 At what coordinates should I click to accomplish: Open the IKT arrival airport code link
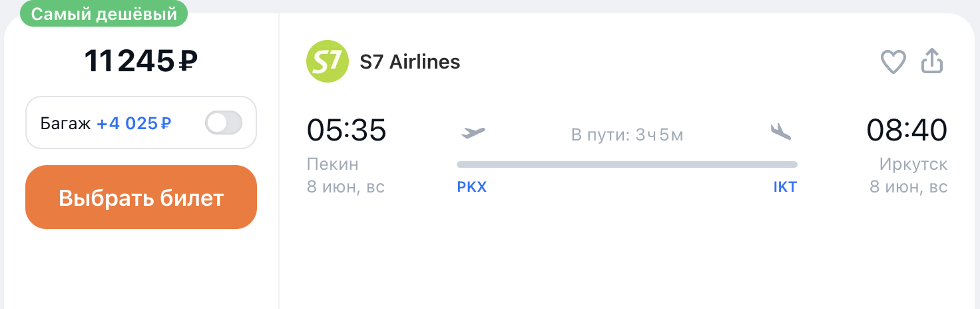(x=785, y=187)
